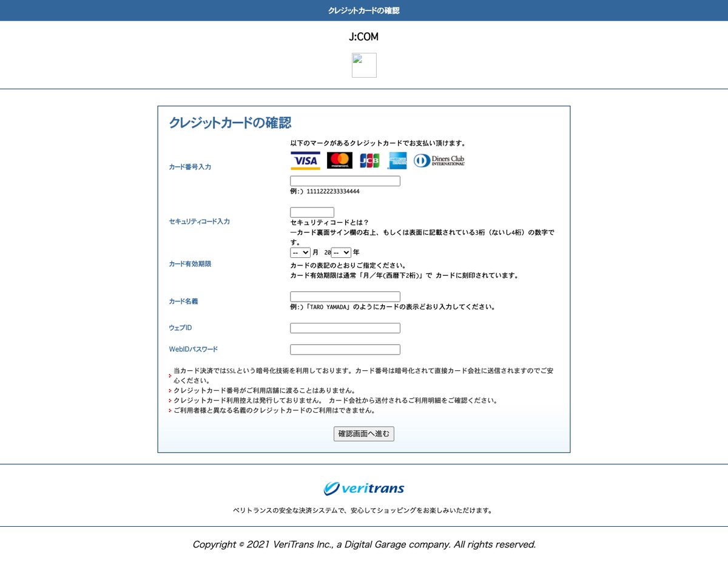Focus the ウェブID input field
Image resolution: width=728 pixels, height=562 pixels.
[x=345, y=328]
